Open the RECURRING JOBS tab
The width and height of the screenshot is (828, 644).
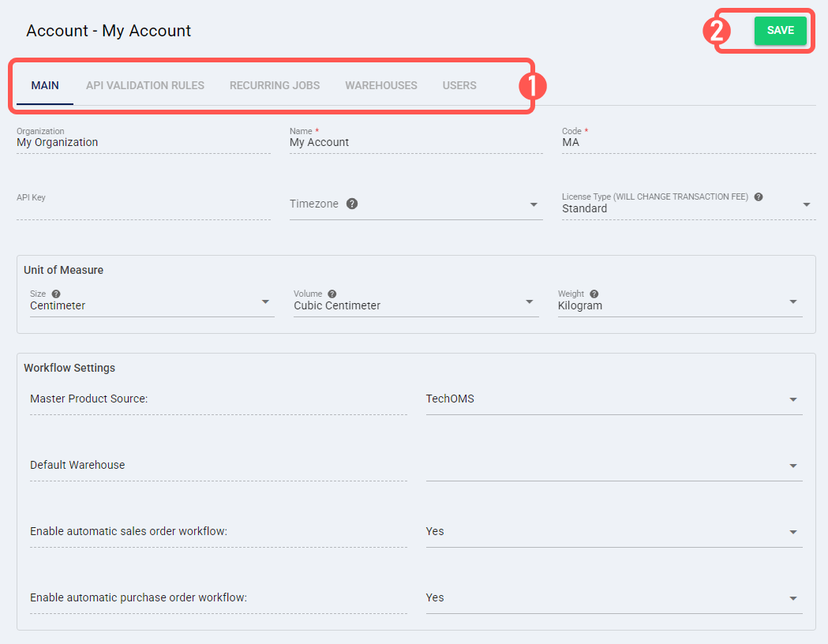(x=275, y=85)
